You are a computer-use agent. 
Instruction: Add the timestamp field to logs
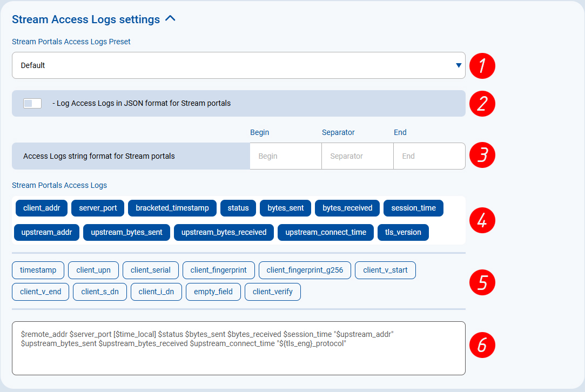point(38,270)
